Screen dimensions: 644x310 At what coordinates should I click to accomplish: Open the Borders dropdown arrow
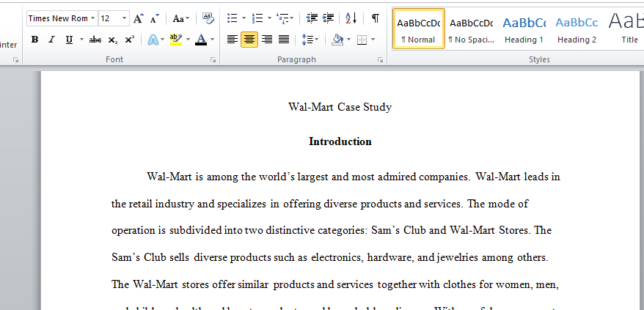(373, 40)
